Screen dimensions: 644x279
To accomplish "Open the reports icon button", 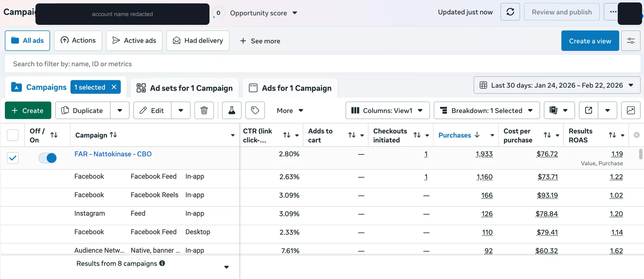I will tap(553, 110).
